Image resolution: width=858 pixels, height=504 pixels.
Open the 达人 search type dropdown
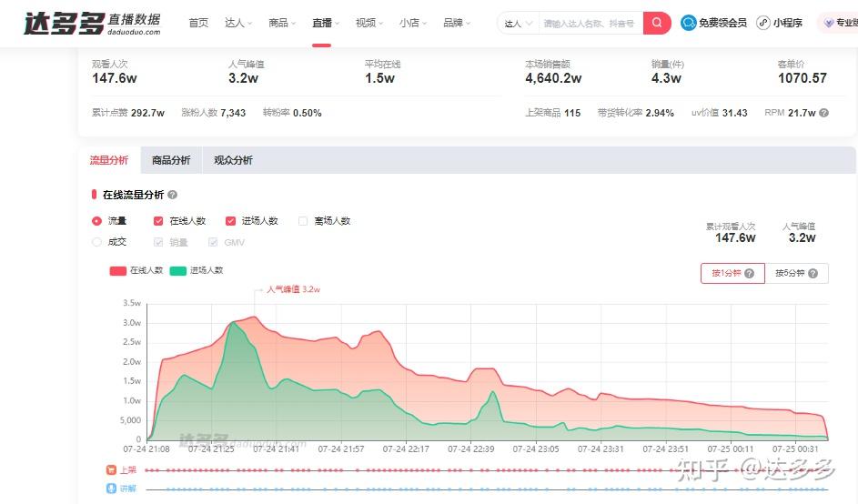pyautogui.click(x=519, y=24)
